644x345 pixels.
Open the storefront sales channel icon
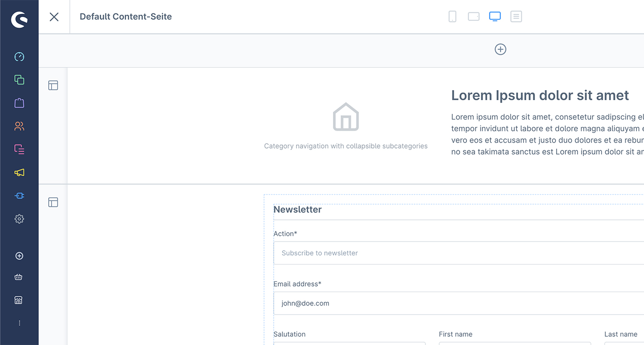point(19,300)
